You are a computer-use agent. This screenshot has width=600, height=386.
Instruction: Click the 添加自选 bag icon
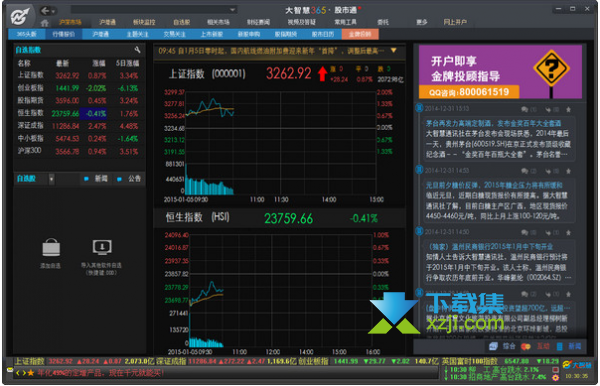51,248
